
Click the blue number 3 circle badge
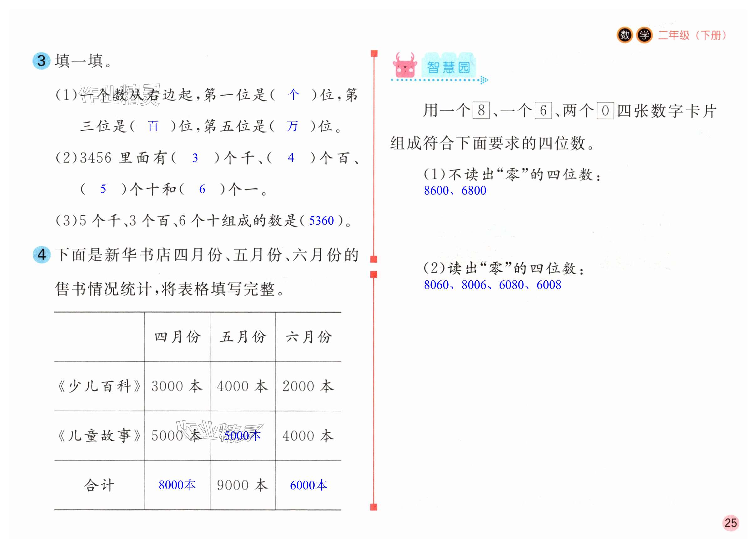(41, 61)
